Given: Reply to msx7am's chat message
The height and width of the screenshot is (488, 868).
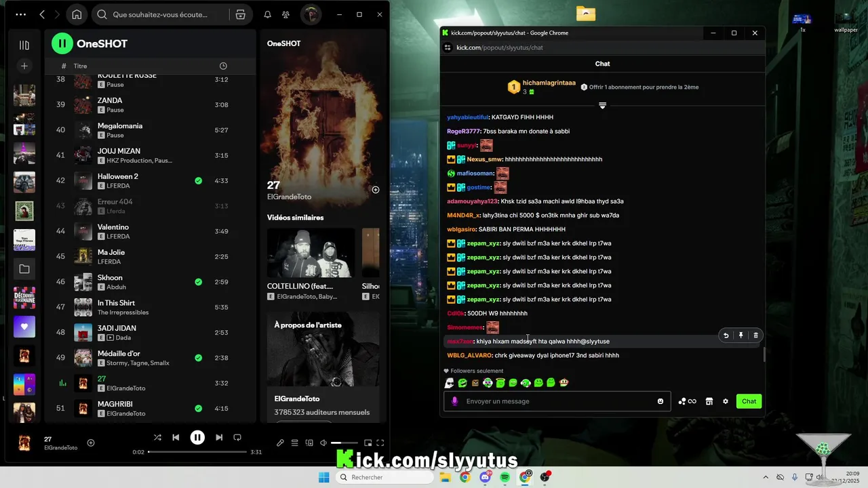Looking at the screenshot, I should (726, 335).
